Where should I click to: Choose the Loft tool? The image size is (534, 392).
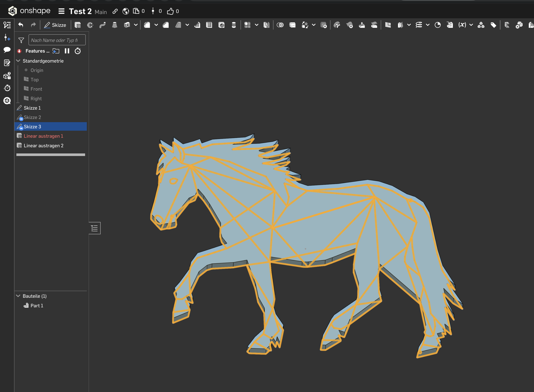(x=115, y=25)
